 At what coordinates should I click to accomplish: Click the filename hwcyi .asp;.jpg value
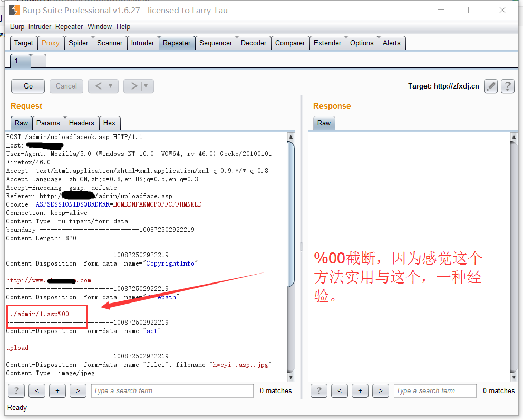[x=240, y=365]
